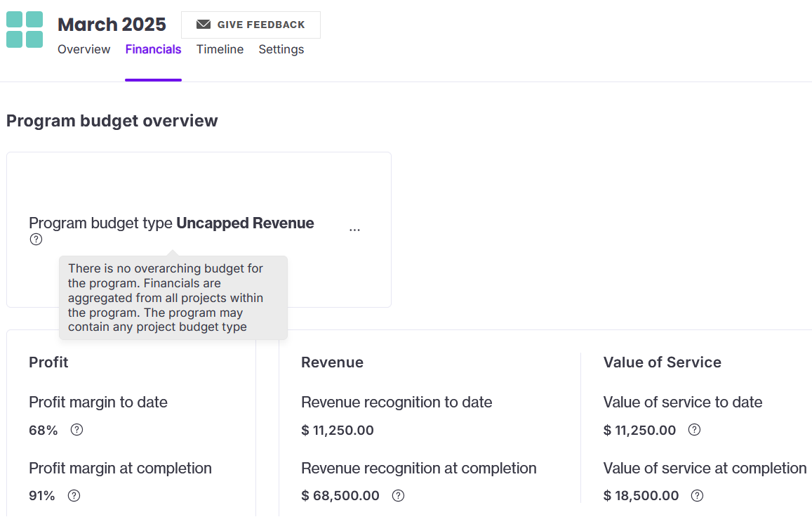Click help icon next to Value of service $ 11,250.00
This screenshot has width=812, height=517.
click(x=695, y=430)
